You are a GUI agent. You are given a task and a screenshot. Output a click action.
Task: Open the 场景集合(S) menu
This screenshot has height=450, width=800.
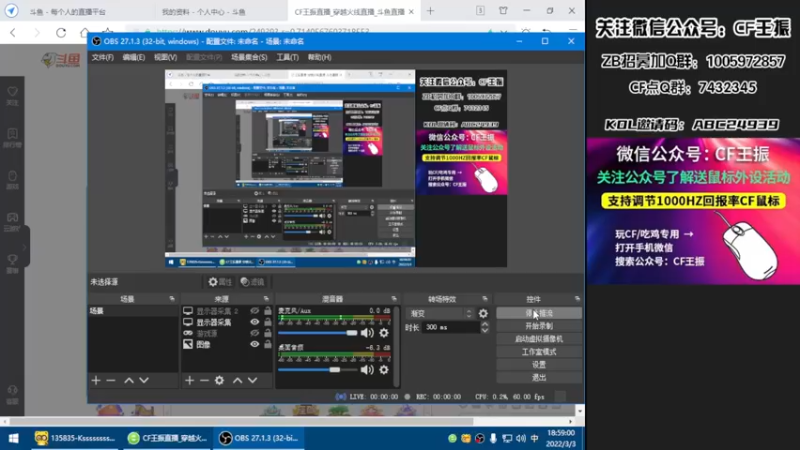(x=249, y=57)
